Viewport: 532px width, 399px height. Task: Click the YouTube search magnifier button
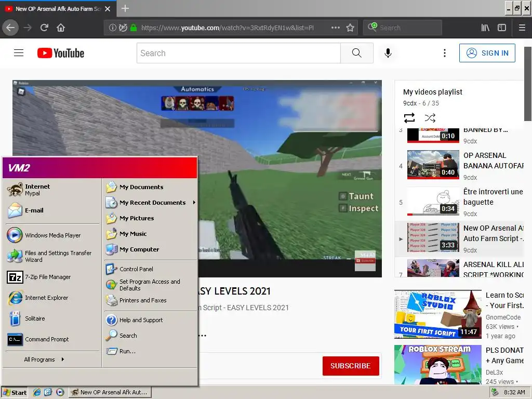pos(356,53)
